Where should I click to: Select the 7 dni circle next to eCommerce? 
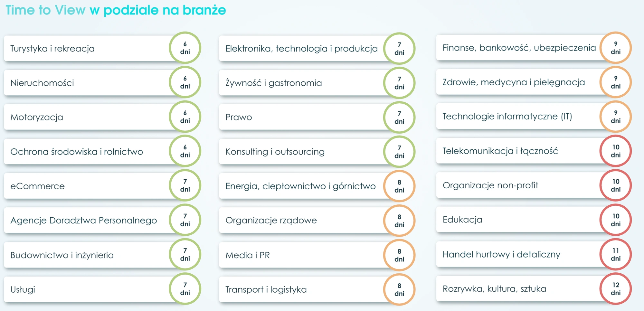(185, 185)
